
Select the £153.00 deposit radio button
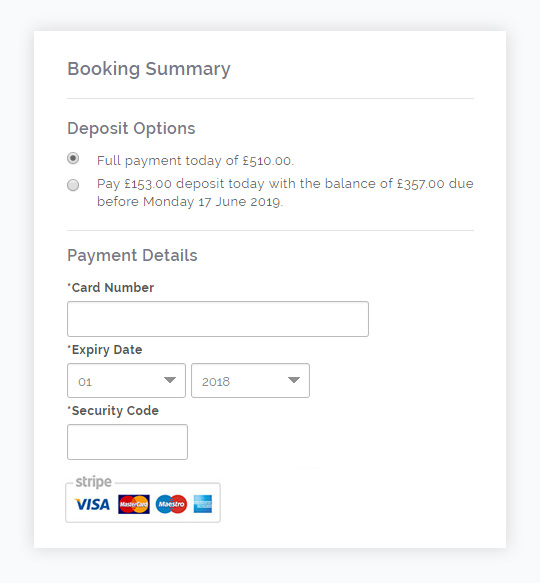[x=73, y=185]
